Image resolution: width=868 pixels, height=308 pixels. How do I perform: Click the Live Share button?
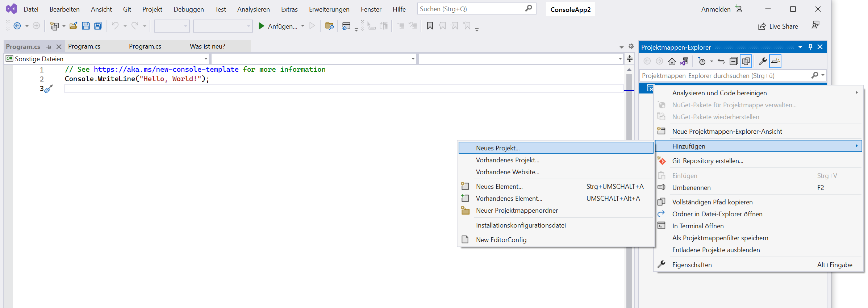[778, 26]
